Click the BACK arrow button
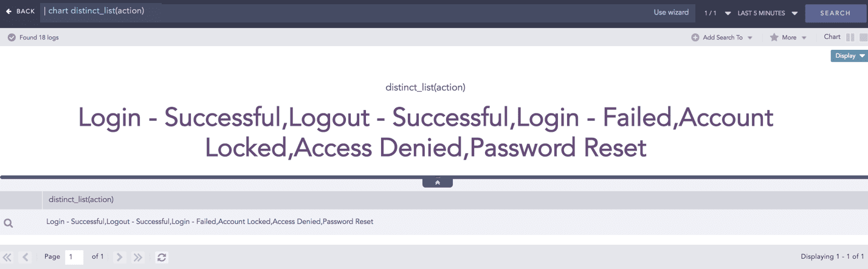 pyautogui.click(x=9, y=12)
